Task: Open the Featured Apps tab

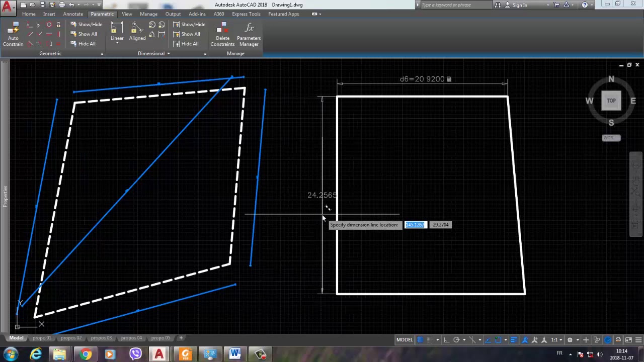Action: point(284,14)
